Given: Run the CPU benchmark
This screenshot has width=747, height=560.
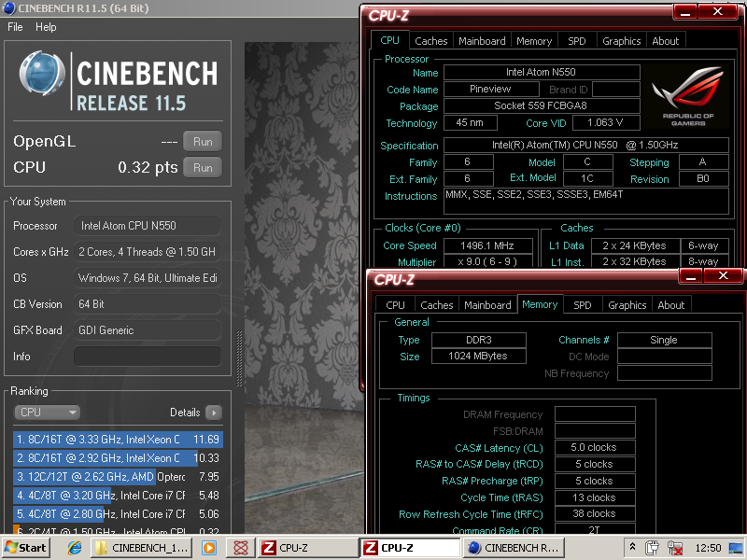Looking at the screenshot, I should (203, 168).
